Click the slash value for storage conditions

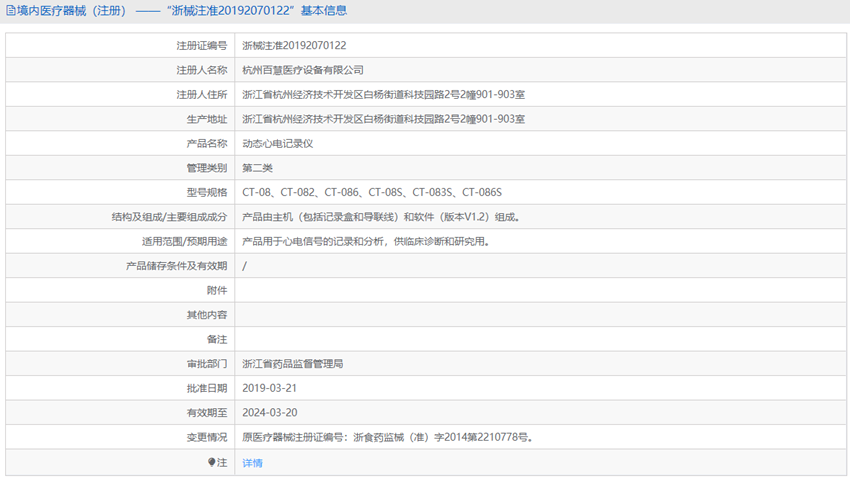[x=244, y=266]
